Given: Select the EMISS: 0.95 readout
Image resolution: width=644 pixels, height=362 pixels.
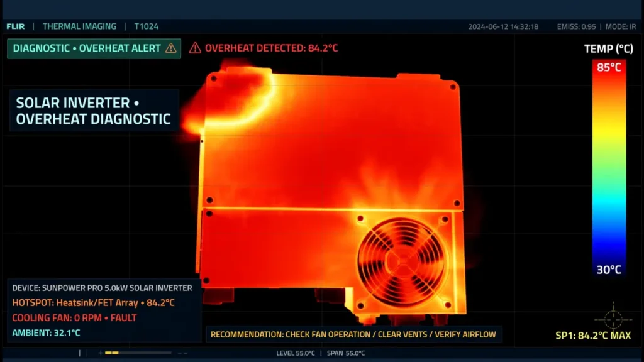Looking at the screenshot, I should coord(576,26).
